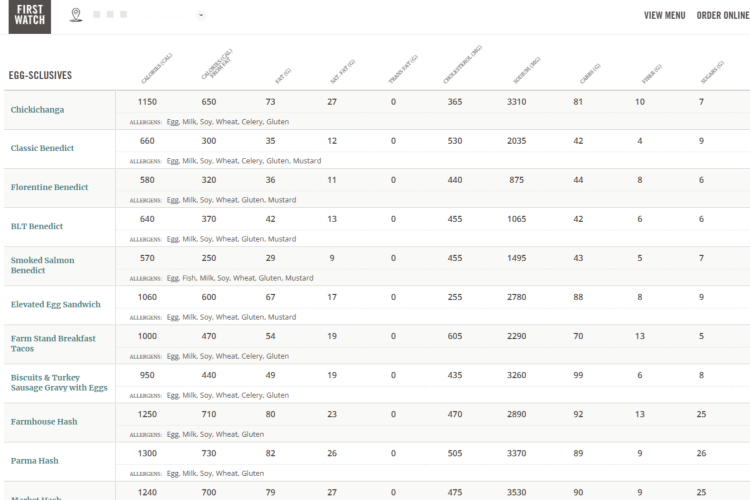Click the Sugars (g) column header
The width and height of the screenshot is (750, 500).
click(x=712, y=72)
